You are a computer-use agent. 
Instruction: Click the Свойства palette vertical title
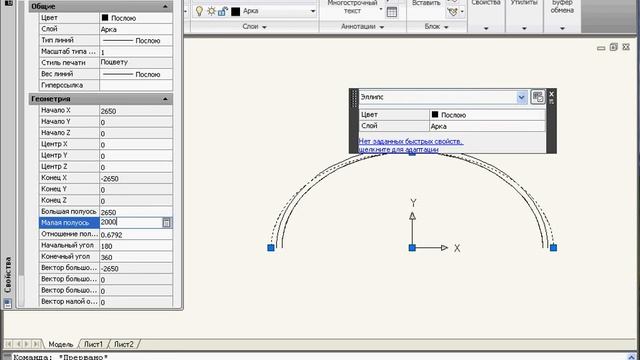(x=8, y=274)
